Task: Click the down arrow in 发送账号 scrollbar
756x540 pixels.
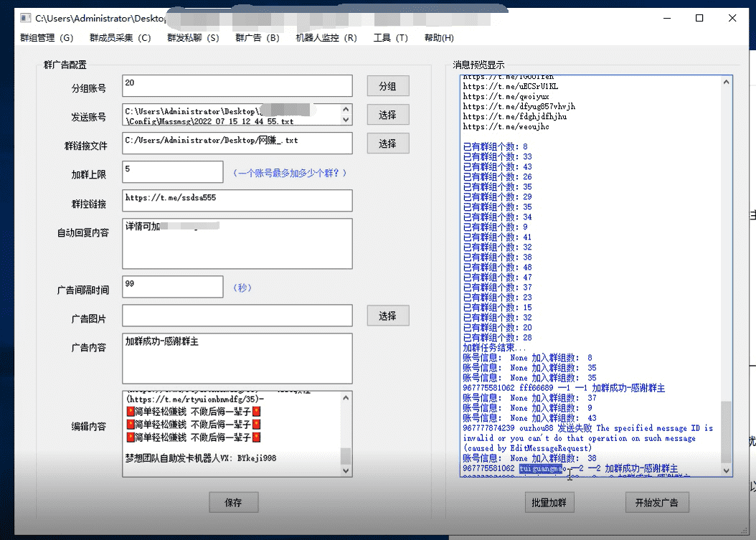Action: click(346, 120)
